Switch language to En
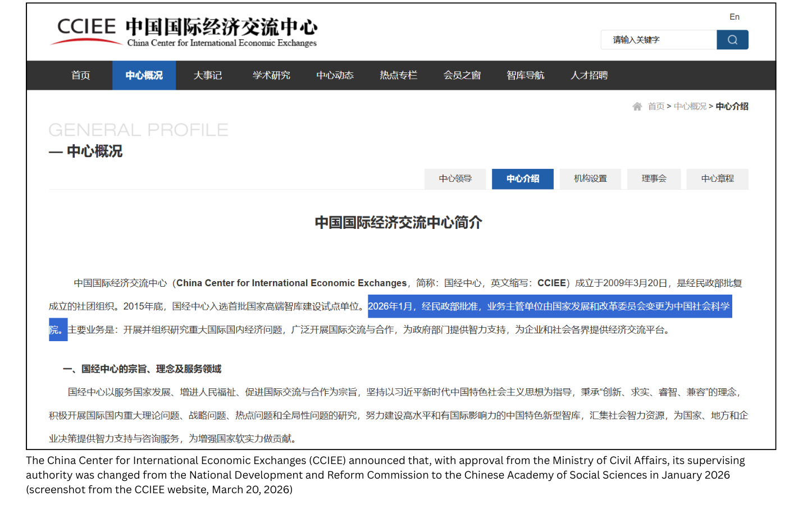Screen dimensions: 812x505 (734, 17)
